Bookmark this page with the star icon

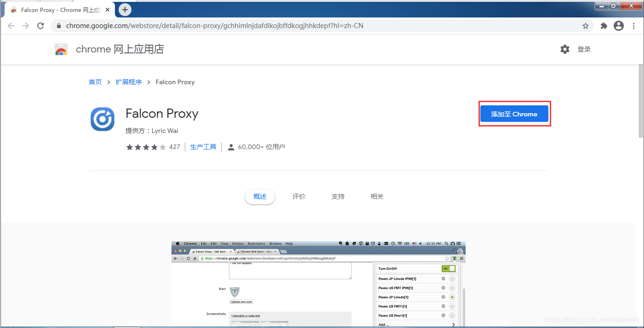click(586, 26)
